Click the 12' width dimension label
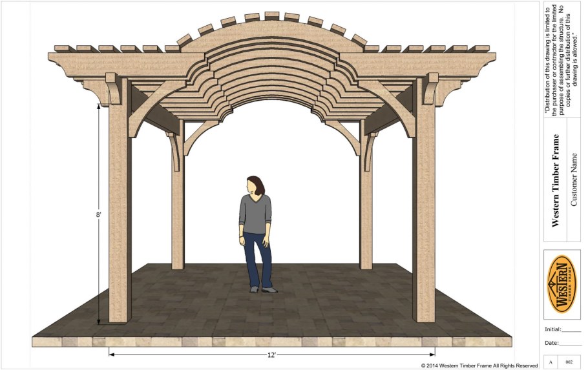Image resolution: width=588 pixels, height=370 pixels. pyautogui.click(x=272, y=354)
